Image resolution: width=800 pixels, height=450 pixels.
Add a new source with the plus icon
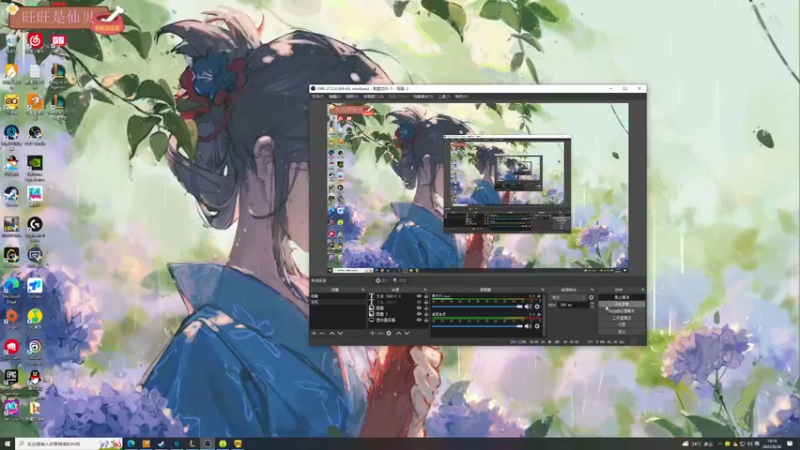coord(372,333)
